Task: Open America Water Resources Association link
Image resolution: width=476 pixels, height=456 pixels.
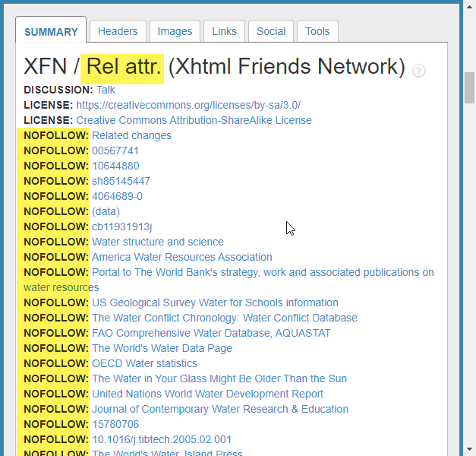Action: click(181, 257)
